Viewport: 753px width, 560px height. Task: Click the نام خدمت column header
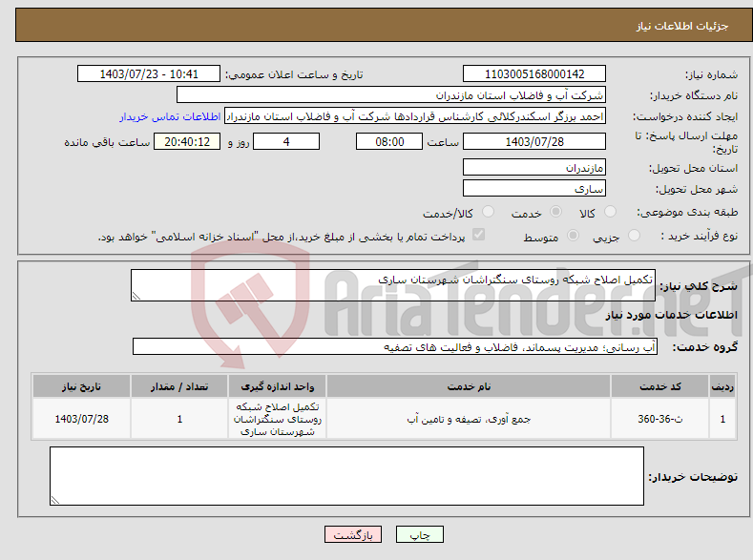(x=469, y=386)
